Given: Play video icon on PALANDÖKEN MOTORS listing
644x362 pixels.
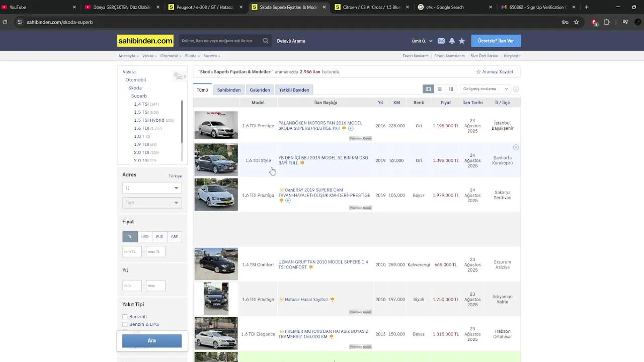Looking at the screenshot, I should tap(351, 128).
